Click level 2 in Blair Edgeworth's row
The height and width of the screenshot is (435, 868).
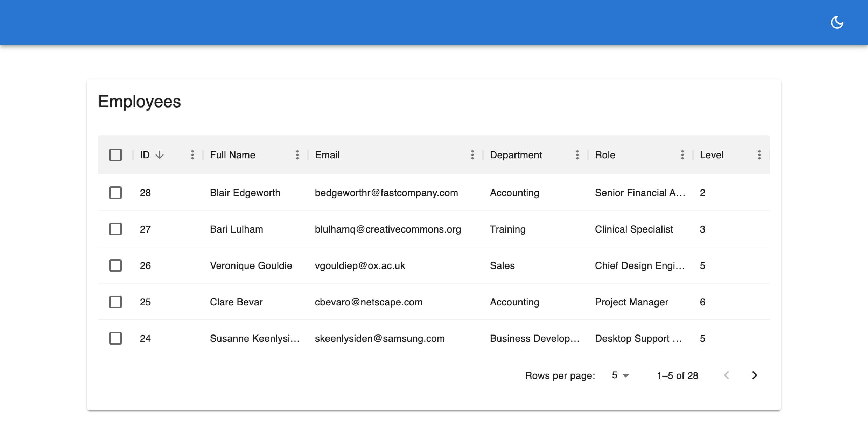coord(702,193)
